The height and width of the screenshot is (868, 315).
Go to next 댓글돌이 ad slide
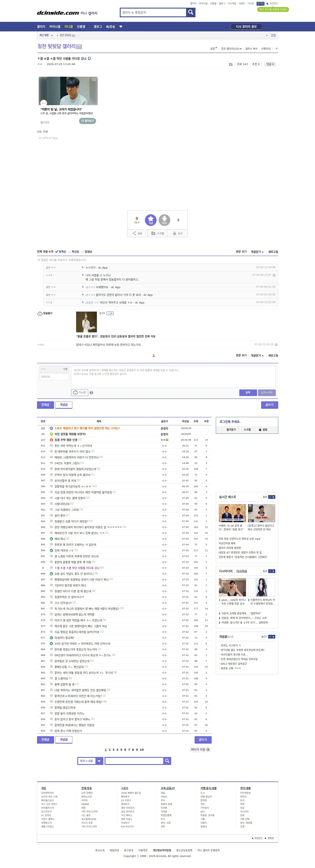click(x=112, y=313)
